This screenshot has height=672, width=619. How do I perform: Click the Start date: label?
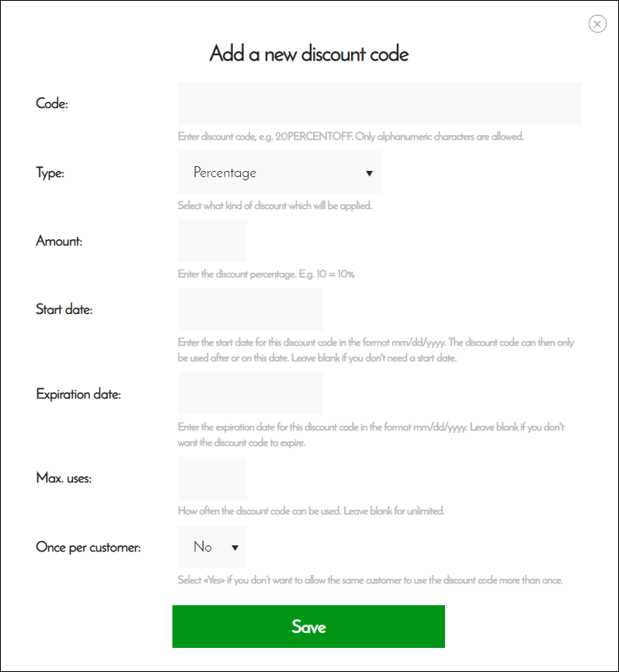click(64, 309)
